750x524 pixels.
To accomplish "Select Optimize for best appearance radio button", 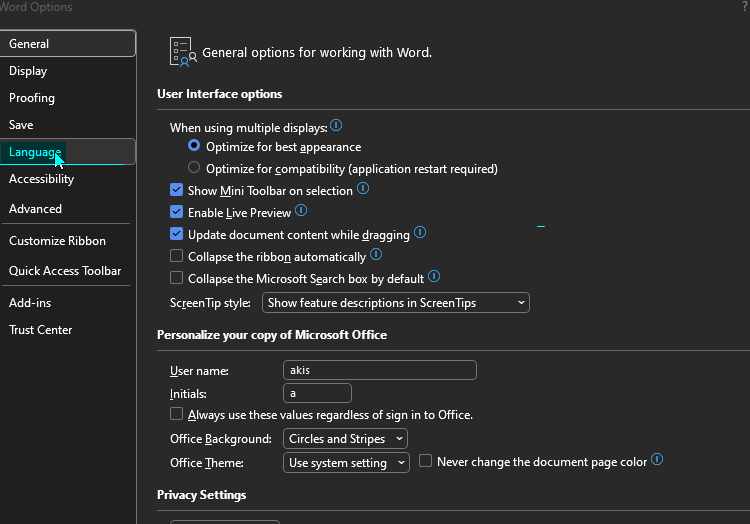I will (x=194, y=145).
